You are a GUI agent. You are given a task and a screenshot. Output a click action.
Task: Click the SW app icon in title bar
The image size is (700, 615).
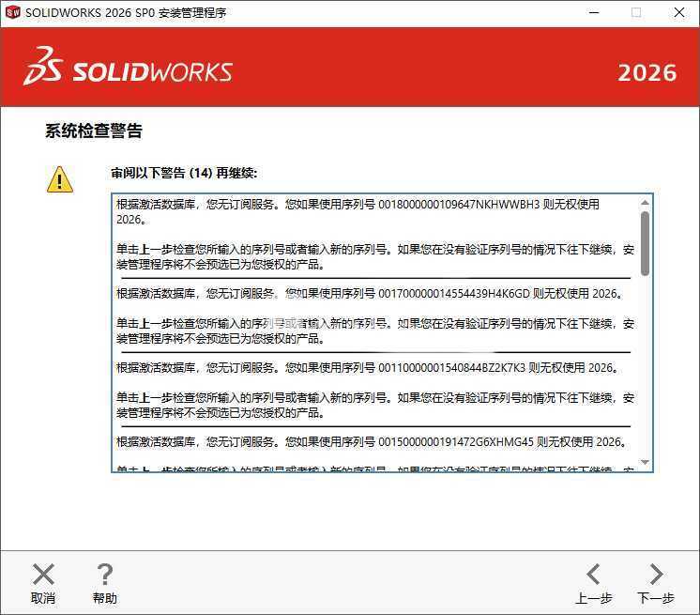click(x=13, y=13)
